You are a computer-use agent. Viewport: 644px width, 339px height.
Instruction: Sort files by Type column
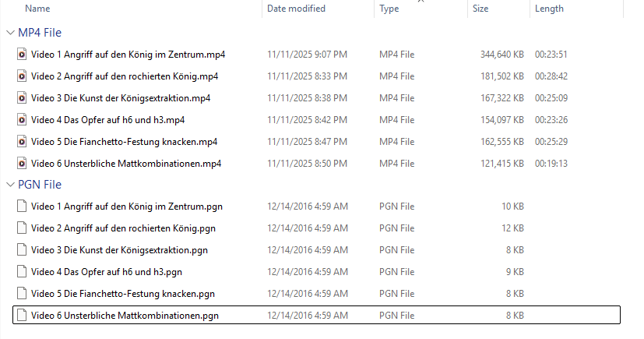[389, 9]
